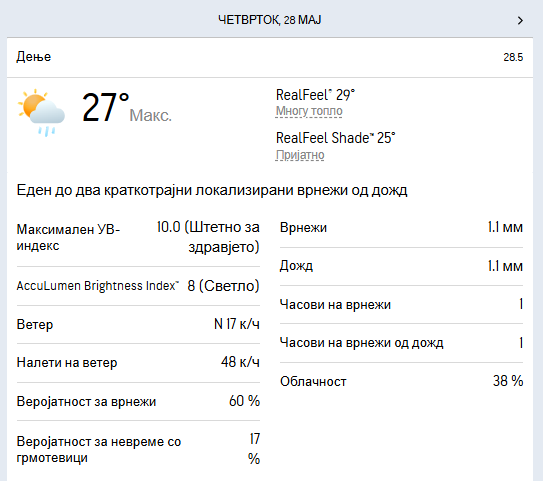Image resolution: width=543 pixels, height=481 pixels.
Task: Click the 27° maximum temperature reading
Action: pyautogui.click(x=106, y=108)
